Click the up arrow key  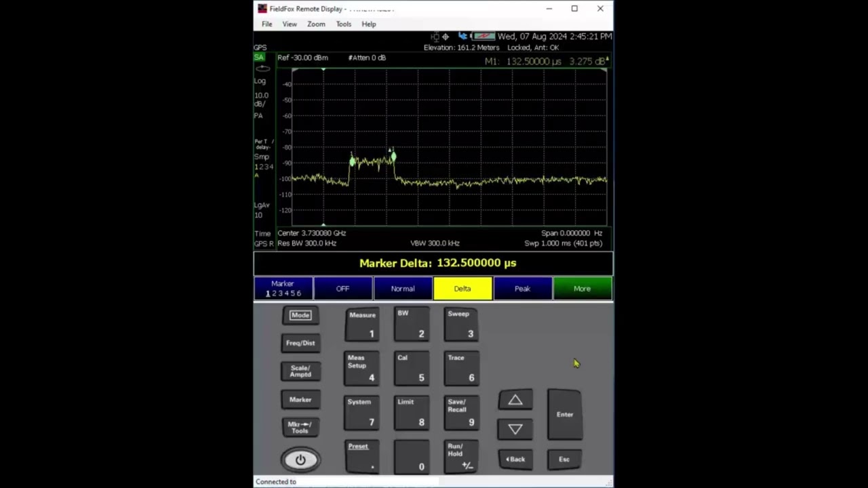pos(515,400)
